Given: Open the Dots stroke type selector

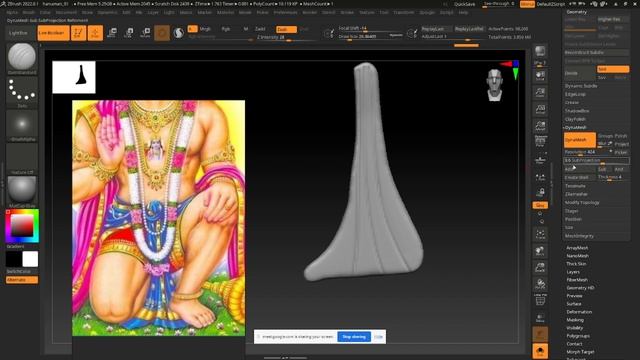Looking at the screenshot, I should coord(22,91).
